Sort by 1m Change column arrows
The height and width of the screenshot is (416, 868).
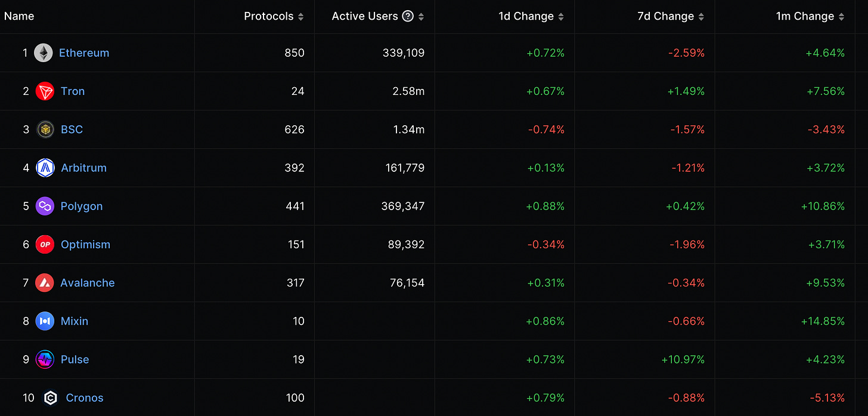841,17
